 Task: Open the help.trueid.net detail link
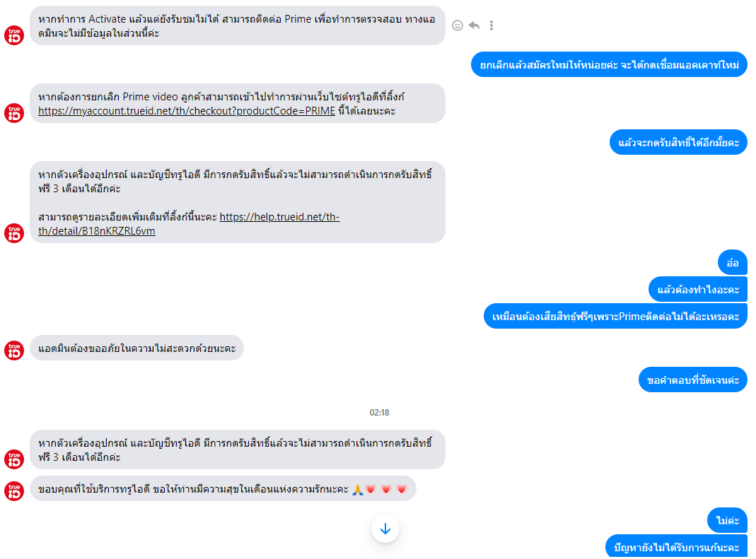189,224
